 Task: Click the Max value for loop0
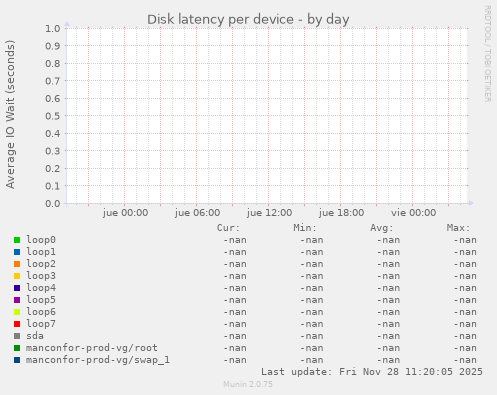pos(465,240)
